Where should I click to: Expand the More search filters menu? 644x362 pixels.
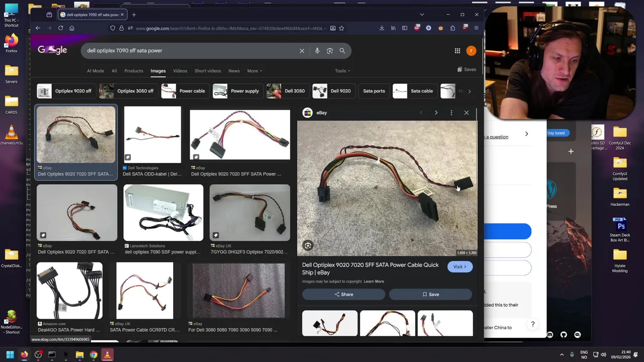point(255,71)
